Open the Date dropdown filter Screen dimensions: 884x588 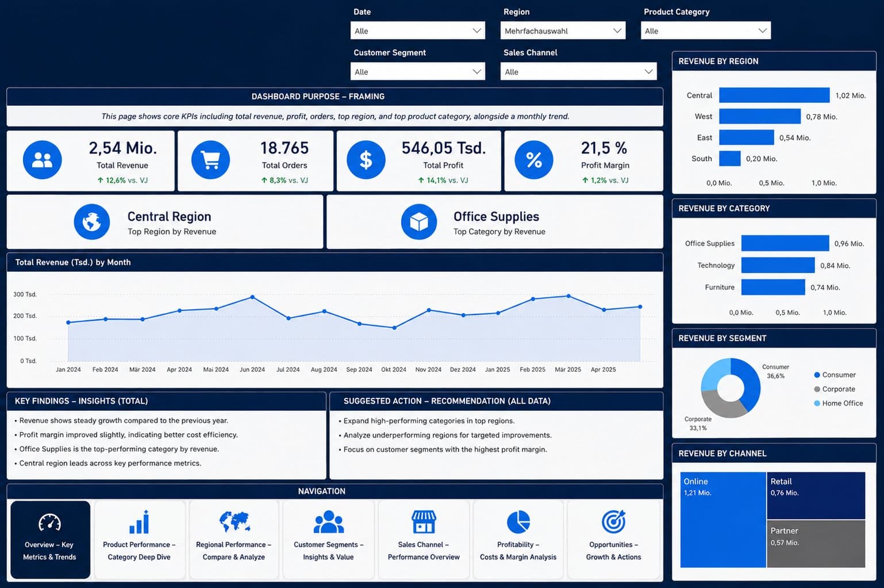click(x=418, y=30)
